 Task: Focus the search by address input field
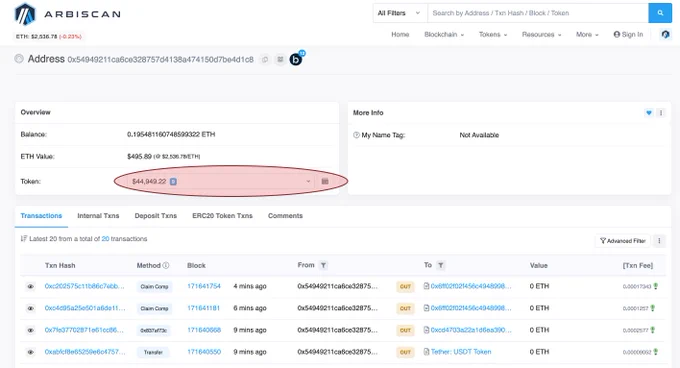pyautogui.click(x=538, y=13)
